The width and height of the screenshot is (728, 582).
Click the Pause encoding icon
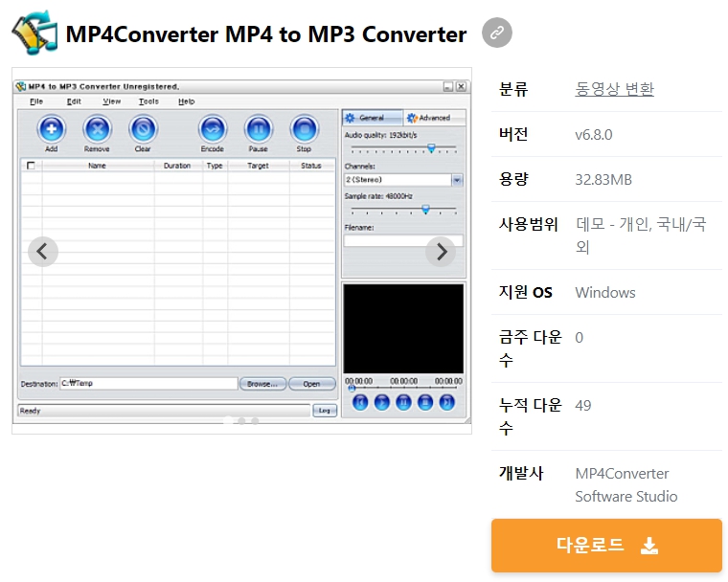click(x=258, y=128)
